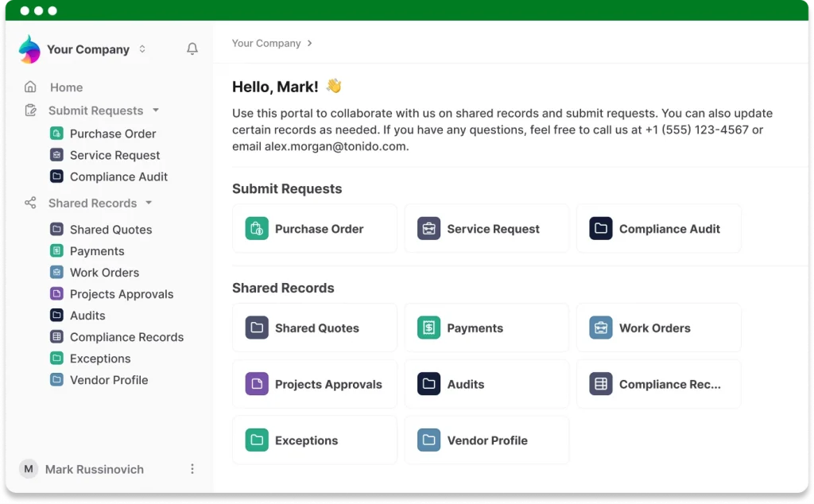This screenshot has height=504, width=814.
Task: Click the Home icon in sidebar
Action: point(30,87)
